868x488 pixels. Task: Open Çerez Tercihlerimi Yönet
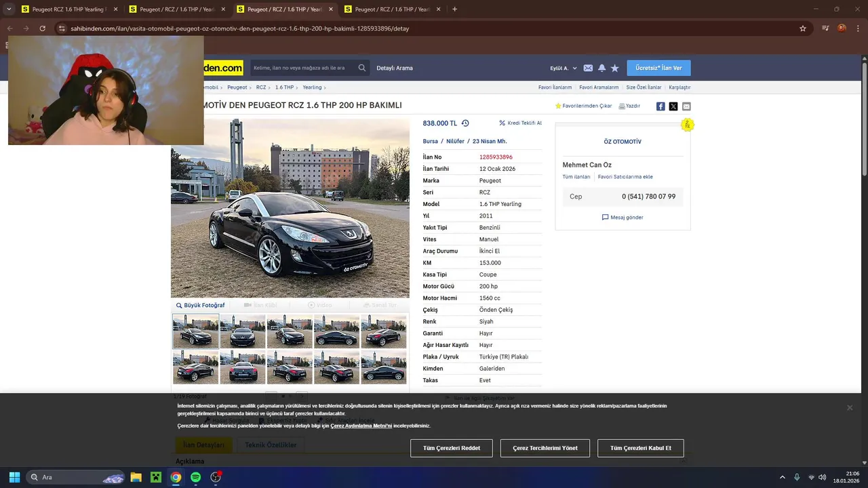pos(545,448)
